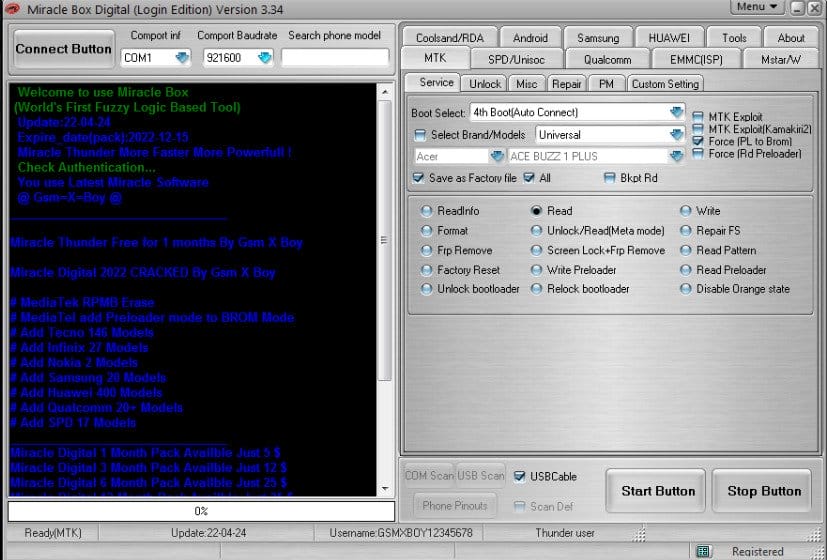Image resolution: width=827 pixels, height=560 pixels.
Task: Click the Connect Button
Action: [63, 49]
